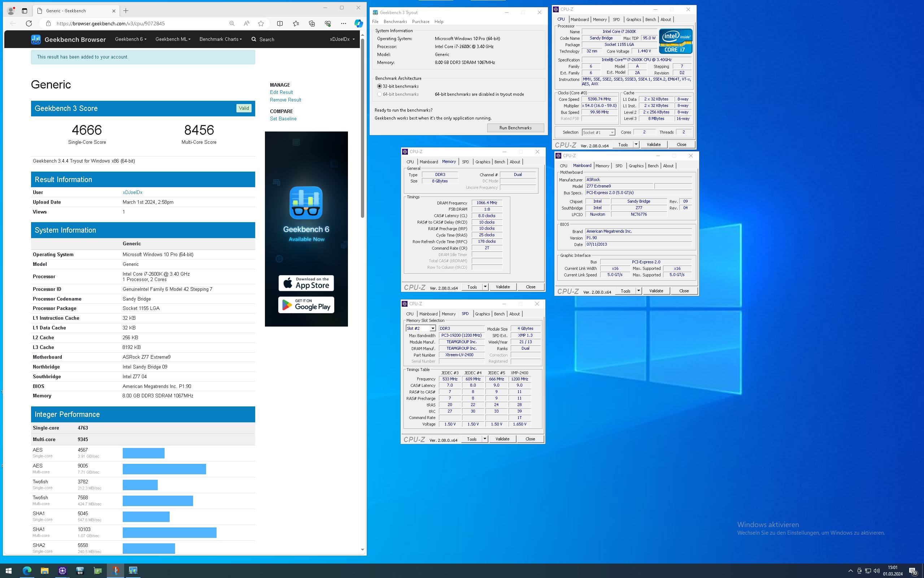Screen dimensions: 924x578
Task: Open Edge tab actions menu icon
Action: [25, 11]
